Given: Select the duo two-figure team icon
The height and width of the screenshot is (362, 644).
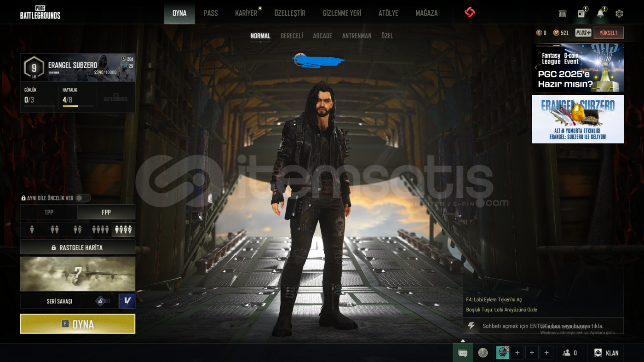Looking at the screenshot, I should (x=55, y=229).
